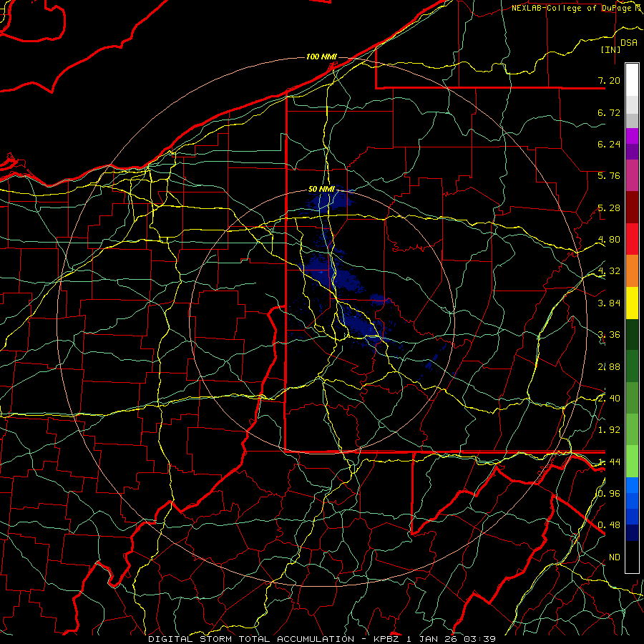Select the 5.28 legend value

click(x=609, y=208)
